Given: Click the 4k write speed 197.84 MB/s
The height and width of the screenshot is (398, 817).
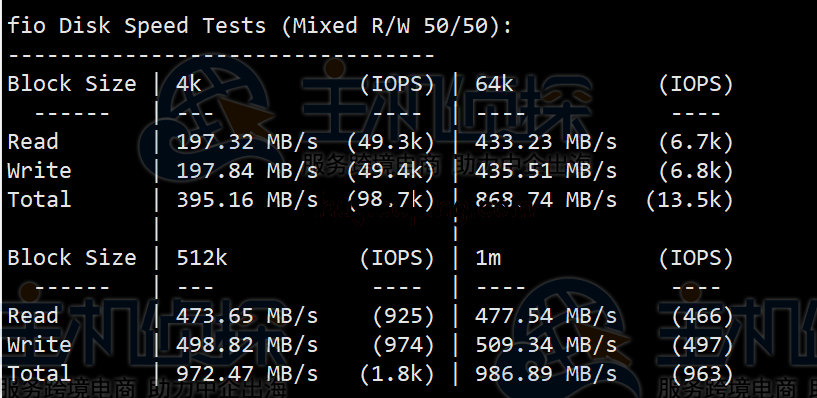Looking at the screenshot, I should 247,170.
